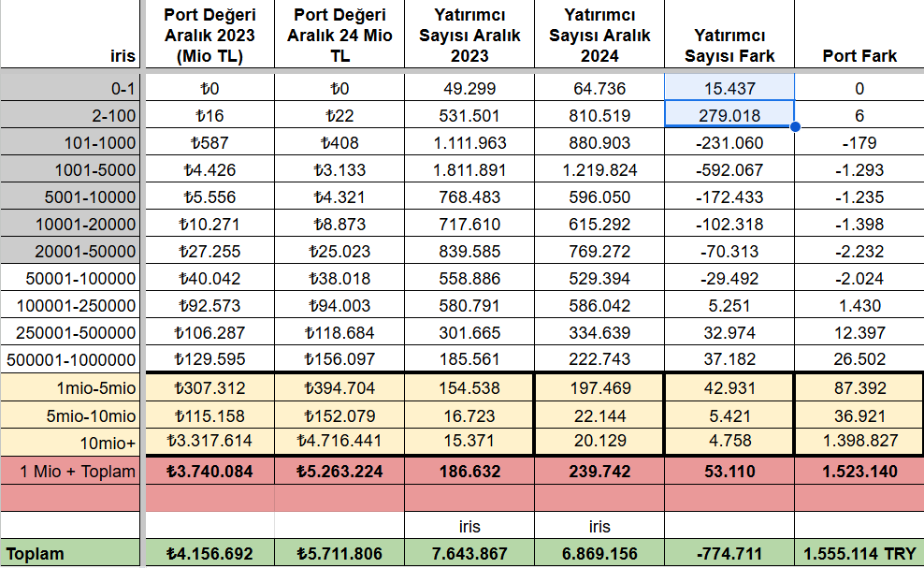Select the '250001-500000' range label
This screenshot has width=924, height=568.
tap(70, 332)
